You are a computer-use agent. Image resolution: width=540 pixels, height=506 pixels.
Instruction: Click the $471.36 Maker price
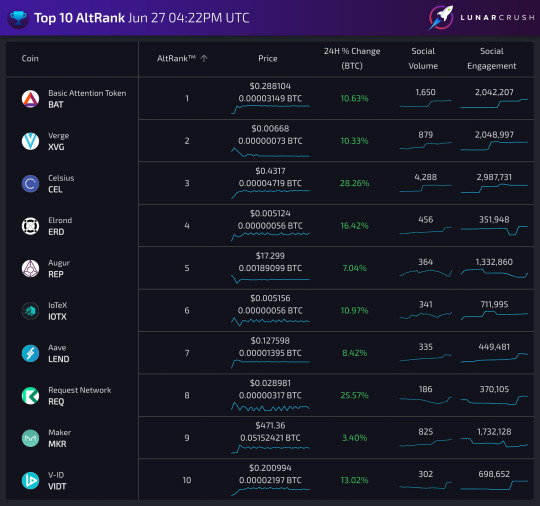tap(270, 425)
